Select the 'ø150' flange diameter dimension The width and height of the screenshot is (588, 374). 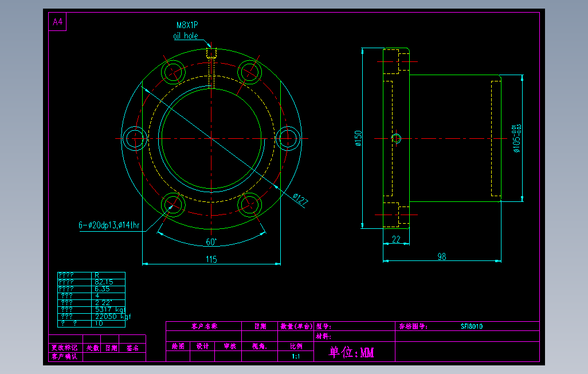[x=358, y=138]
